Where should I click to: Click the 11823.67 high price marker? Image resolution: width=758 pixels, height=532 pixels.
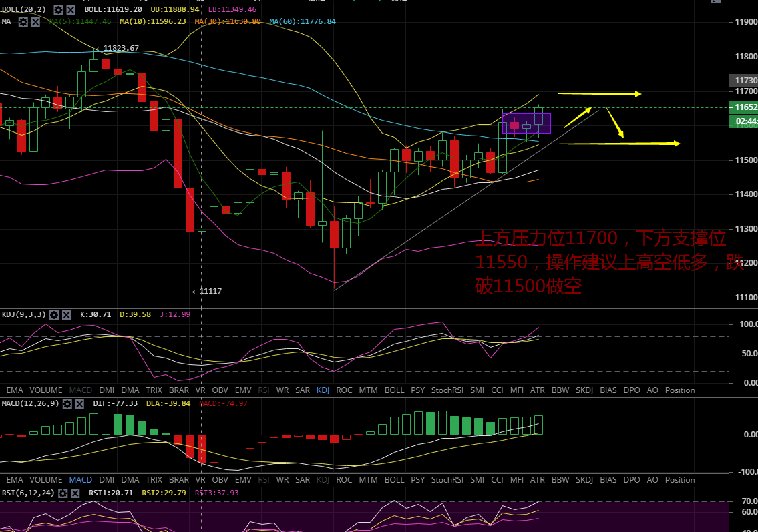[x=121, y=48]
